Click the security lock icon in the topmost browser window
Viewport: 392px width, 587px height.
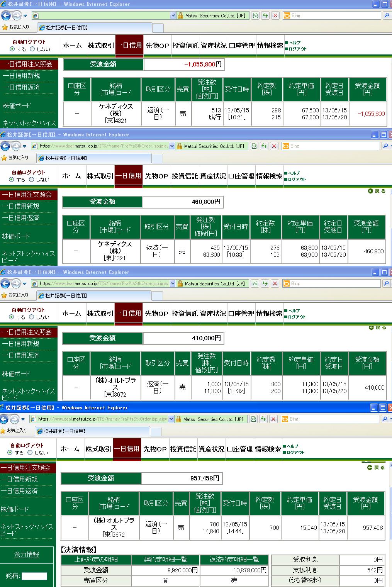click(180, 16)
